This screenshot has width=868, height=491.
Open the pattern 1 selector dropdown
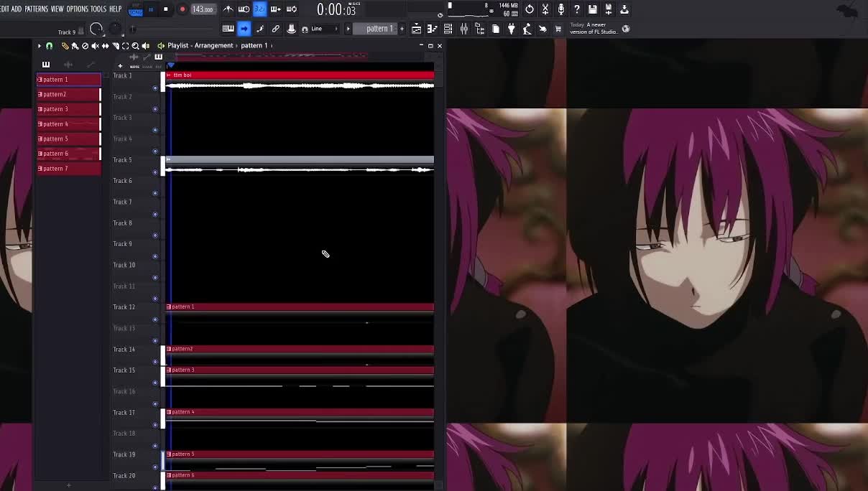(x=376, y=29)
